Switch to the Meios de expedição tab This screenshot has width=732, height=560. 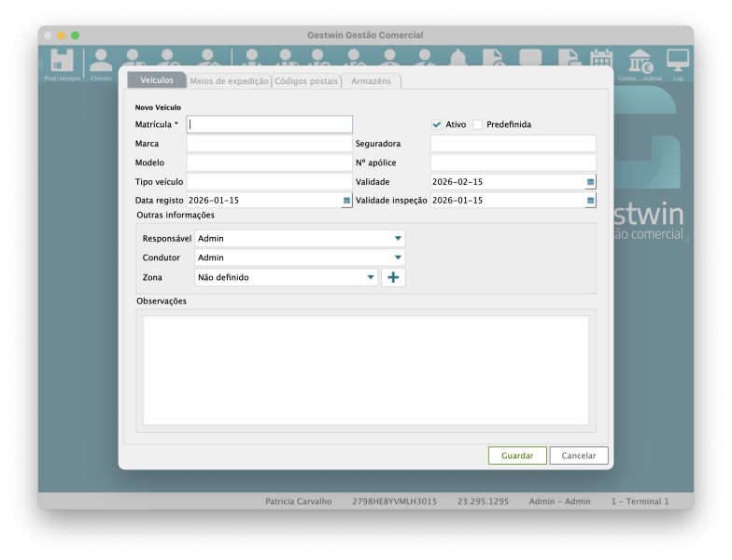tap(229, 81)
